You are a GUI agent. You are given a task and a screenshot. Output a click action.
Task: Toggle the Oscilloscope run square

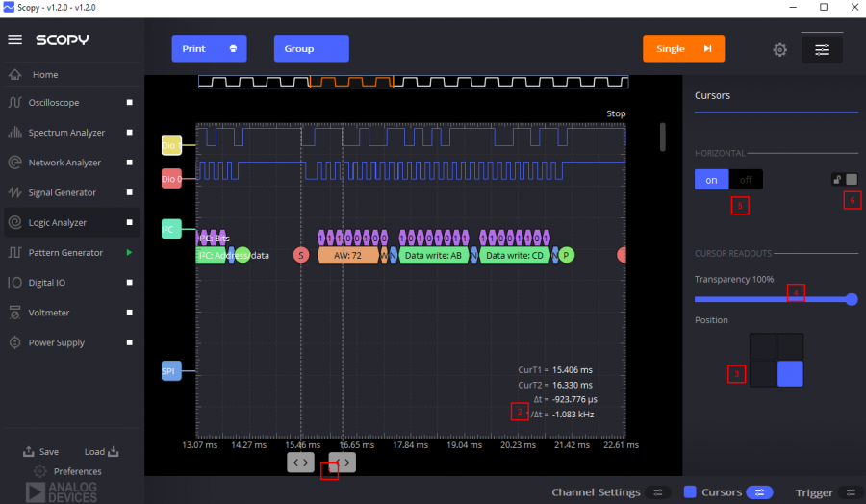(x=129, y=102)
